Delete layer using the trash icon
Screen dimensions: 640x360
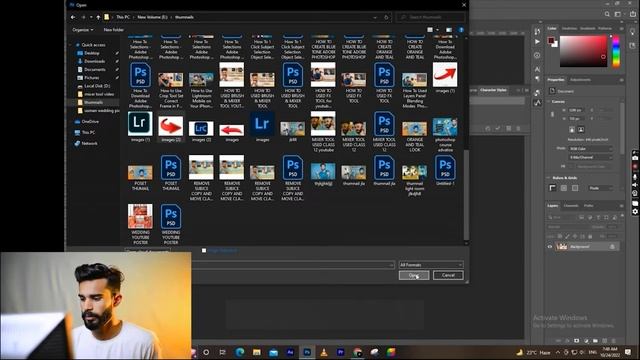tap(614, 341)
